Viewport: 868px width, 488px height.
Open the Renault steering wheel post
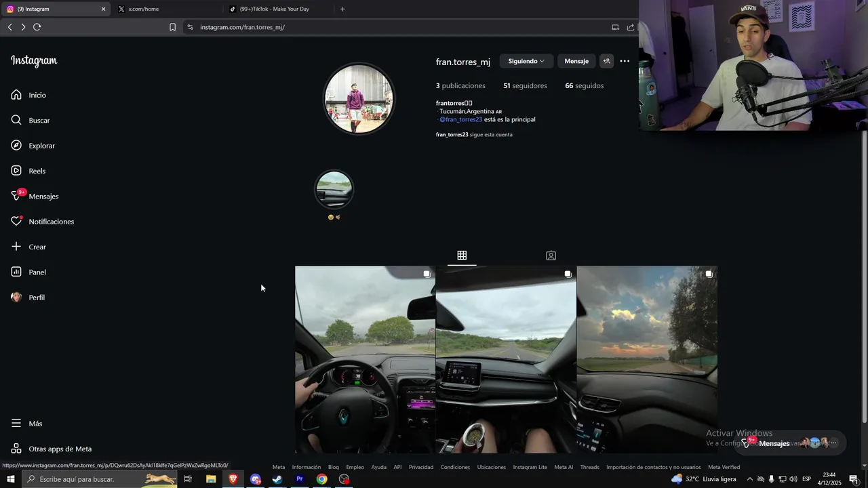point(365,359)
